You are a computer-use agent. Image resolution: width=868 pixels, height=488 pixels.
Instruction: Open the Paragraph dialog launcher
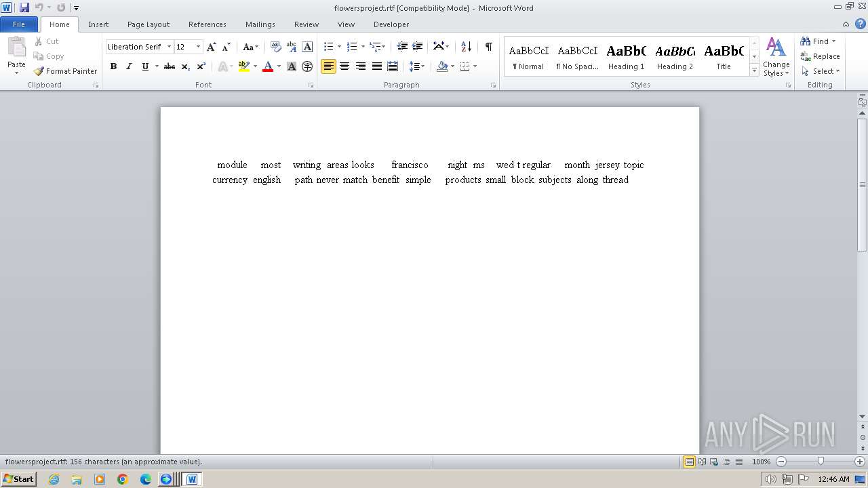tap(493, 85)
